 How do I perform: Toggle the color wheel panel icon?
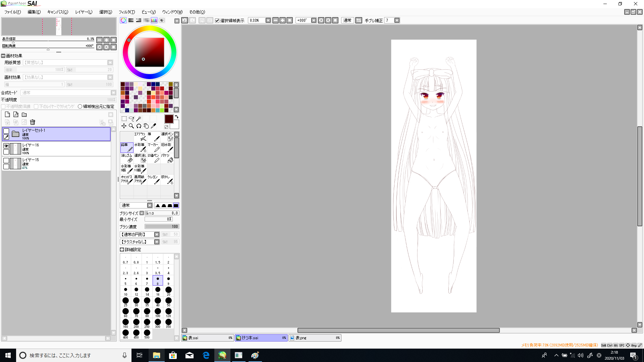123,20
